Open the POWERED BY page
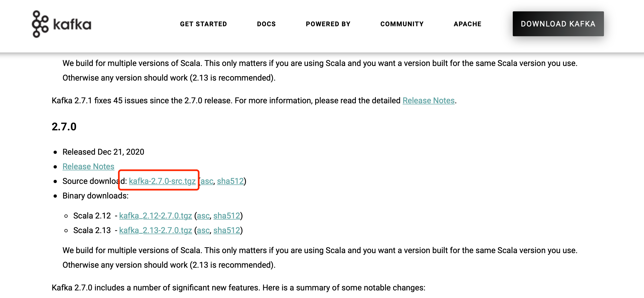 click(328, 24)
